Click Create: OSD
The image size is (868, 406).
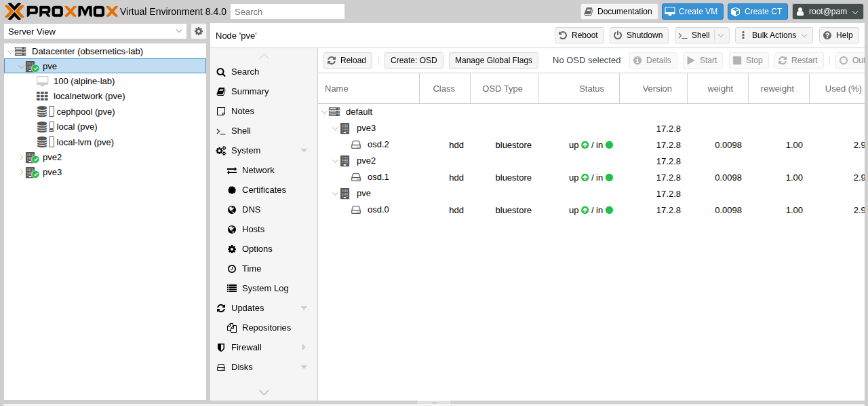point(414,60)
